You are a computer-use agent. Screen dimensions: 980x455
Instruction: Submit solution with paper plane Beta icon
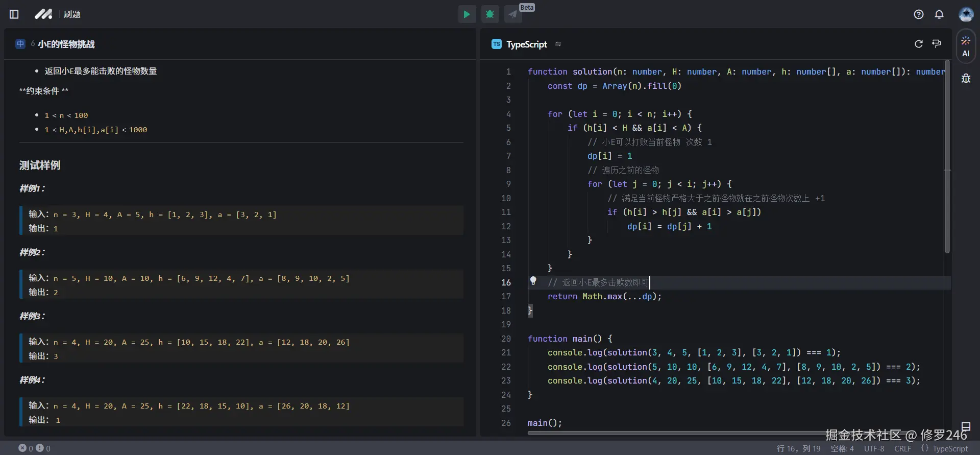coord(513,14)
